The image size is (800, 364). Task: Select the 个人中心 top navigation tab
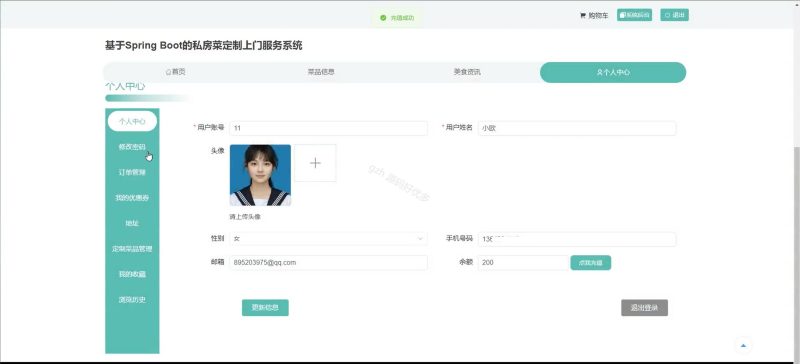(x=613, y=72)
